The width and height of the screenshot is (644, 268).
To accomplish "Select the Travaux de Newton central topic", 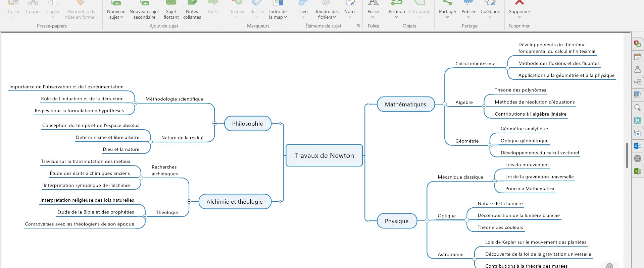I will coord(324,155).
